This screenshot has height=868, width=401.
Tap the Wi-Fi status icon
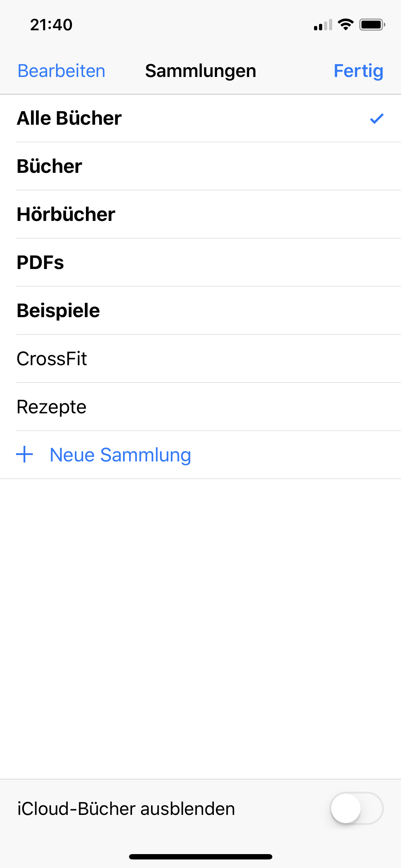click(345, 25)
